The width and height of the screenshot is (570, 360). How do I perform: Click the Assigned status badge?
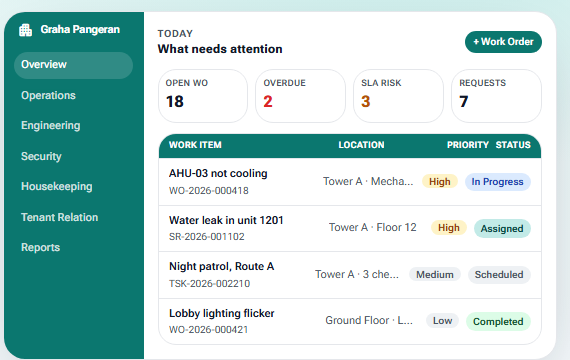coord(502,228)
